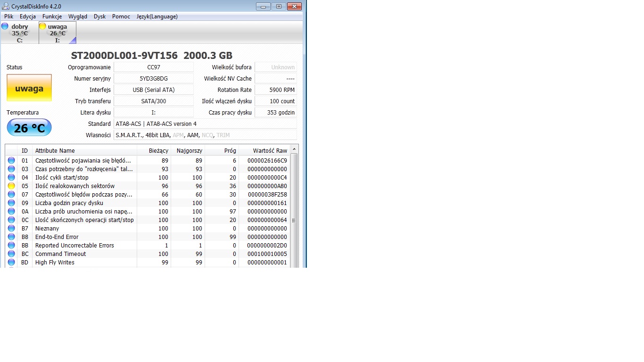
Task: Open the Edycja menu
Action: click(x=28, y=16)
